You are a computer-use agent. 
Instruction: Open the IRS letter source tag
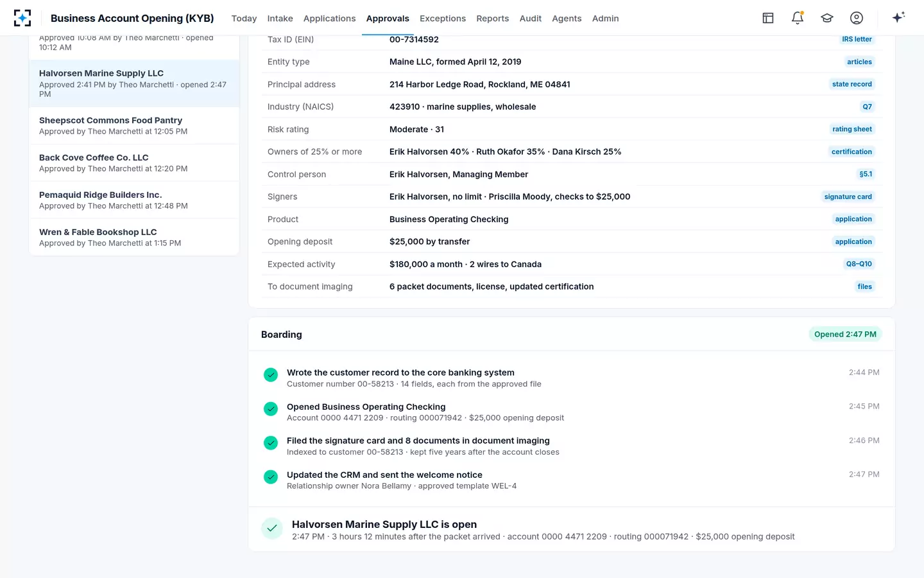[x=857, y=39]
